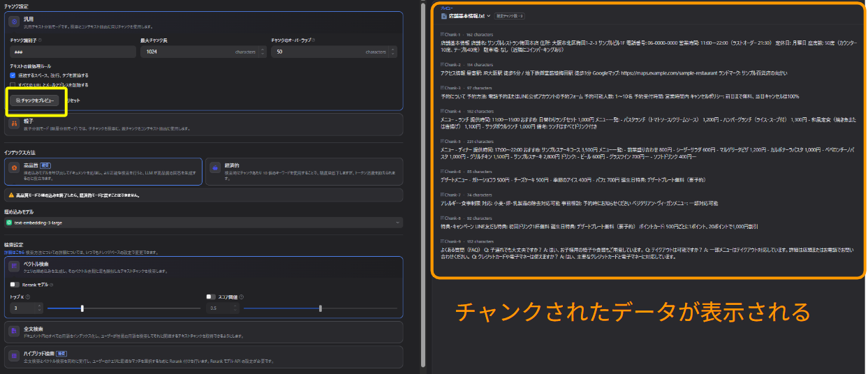Click the チャンク識別子 delimiter input field
The image size is (868, 374).
(x=71, y=52)
